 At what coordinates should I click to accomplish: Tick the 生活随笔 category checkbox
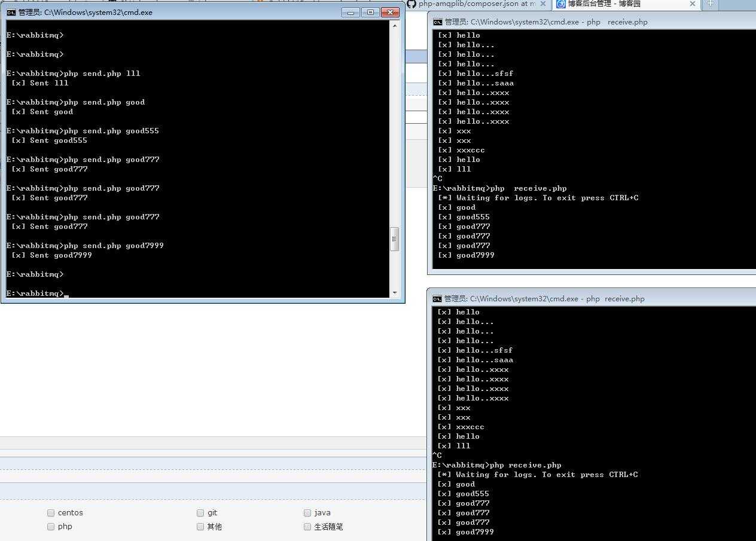pyautogui.click(x=307, y=527)
